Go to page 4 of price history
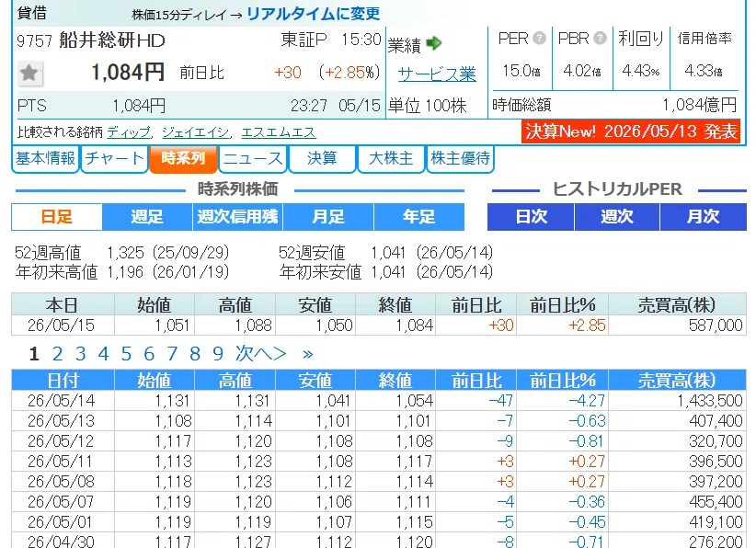Viewport: 756px width, 548px height. 103,354
